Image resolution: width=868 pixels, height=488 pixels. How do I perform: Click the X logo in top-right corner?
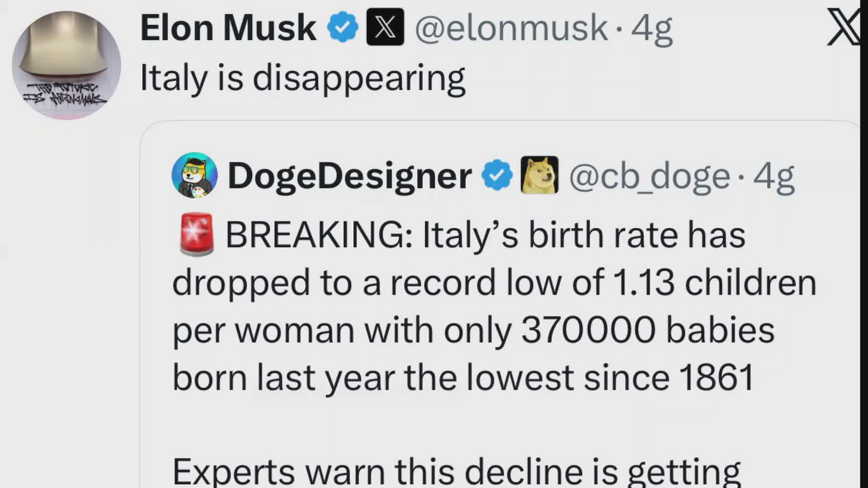844,28
